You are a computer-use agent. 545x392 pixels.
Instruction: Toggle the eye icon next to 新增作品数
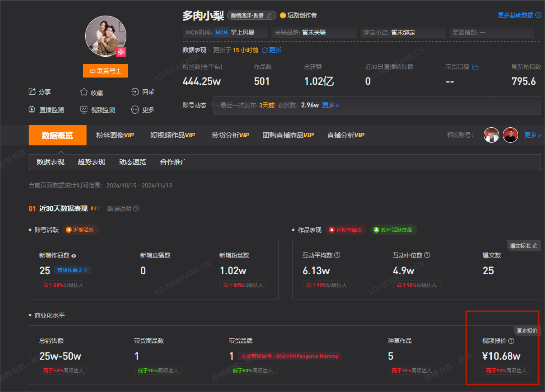[x=74, y=256]
